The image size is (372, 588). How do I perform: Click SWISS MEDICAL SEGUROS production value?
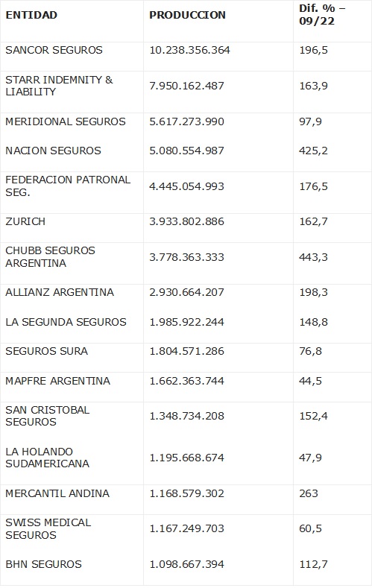click(187, 528)
